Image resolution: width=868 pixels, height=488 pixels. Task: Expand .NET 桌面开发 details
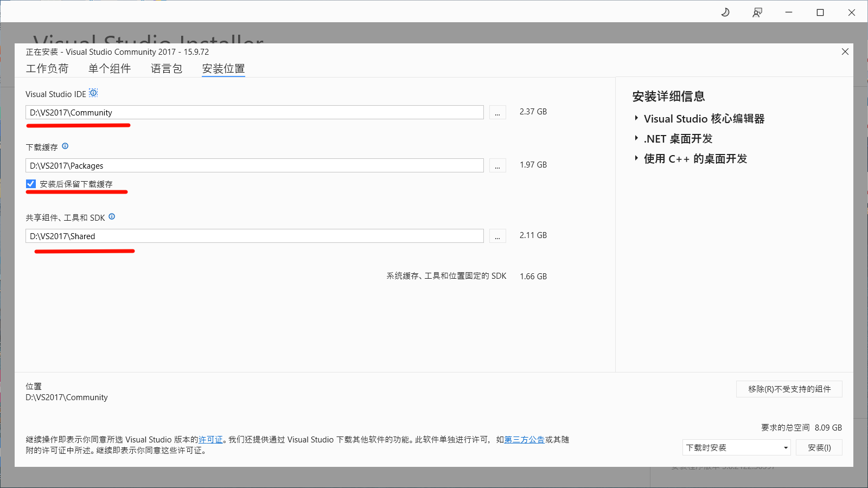click(636, 138)
